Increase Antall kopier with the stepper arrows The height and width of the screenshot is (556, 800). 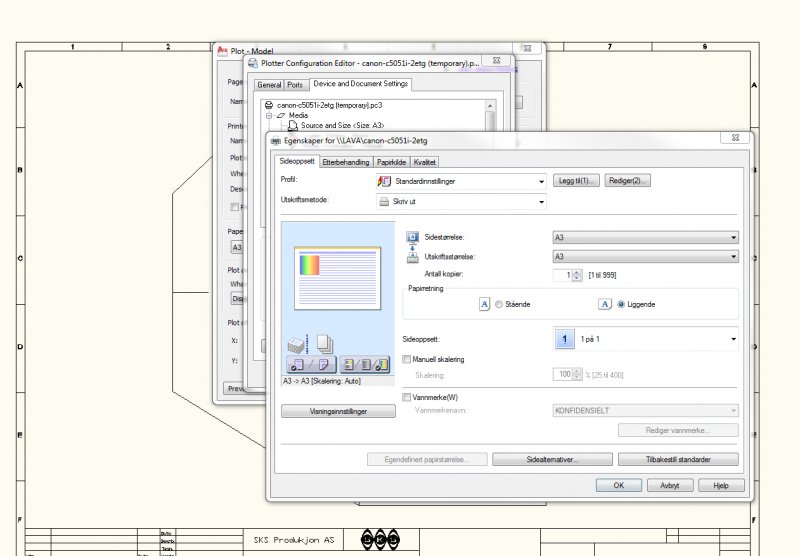pyautogui.click(x=577, y=272)
